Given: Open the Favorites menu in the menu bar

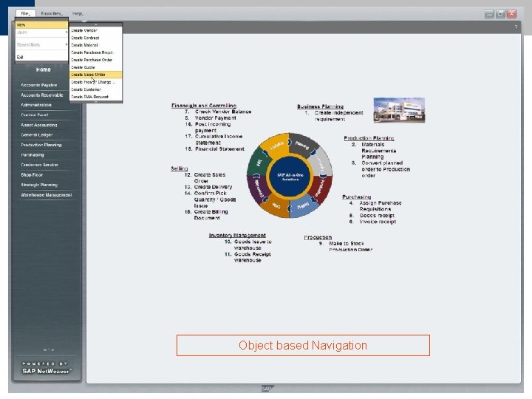Looking at the screenshot, I should click(52, 13).
